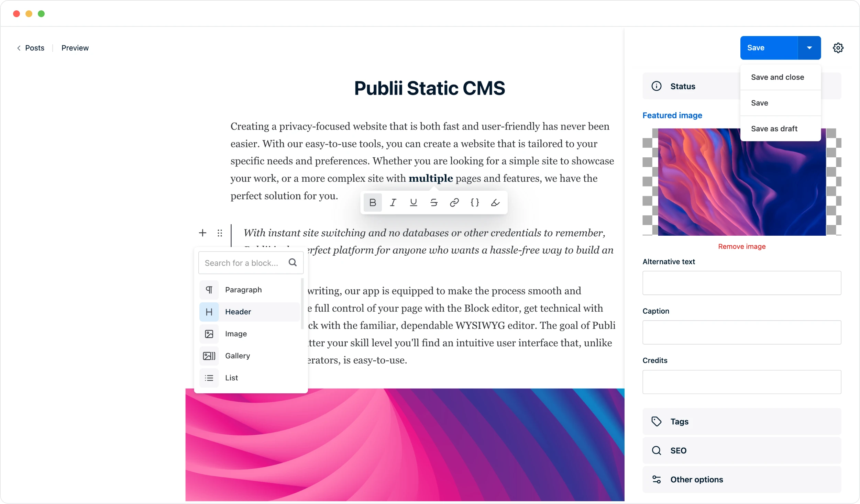The height and width of the screenshot is (504, 860).
Task: Select Save as draft option
Action: click(774, 128)
